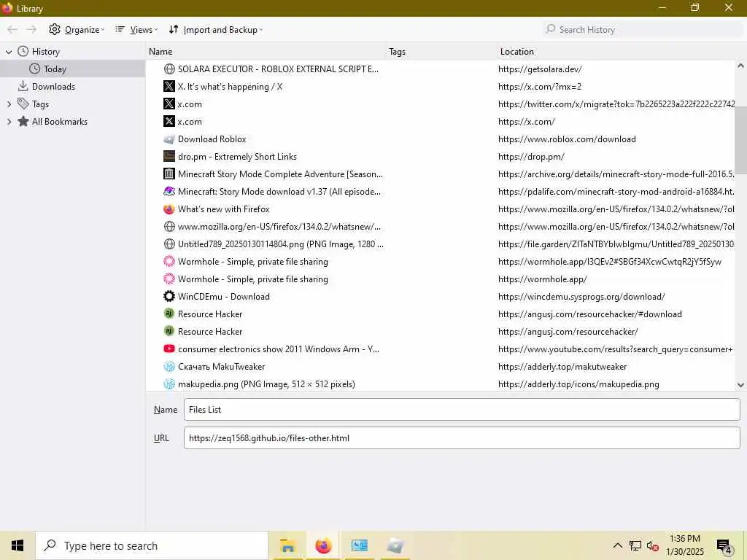Click globe icon beside SOLARA EXECUTOR

pyautogui.click(x=169, y=69)
